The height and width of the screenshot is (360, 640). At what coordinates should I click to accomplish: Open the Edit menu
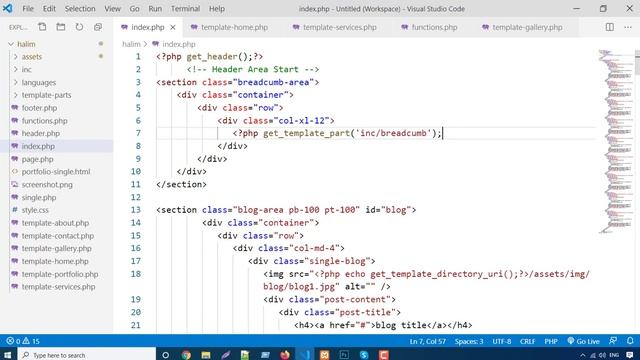pyautogui.click(x=49, y=9)
